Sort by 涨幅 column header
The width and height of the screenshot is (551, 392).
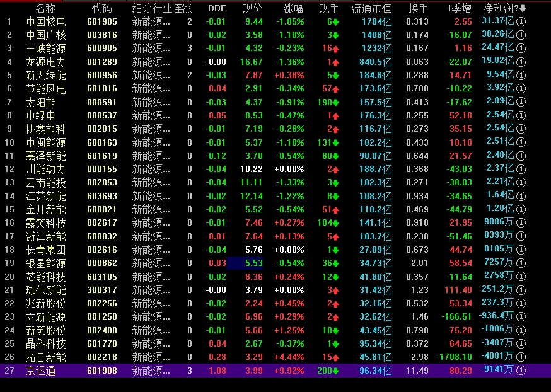point(293,8)
